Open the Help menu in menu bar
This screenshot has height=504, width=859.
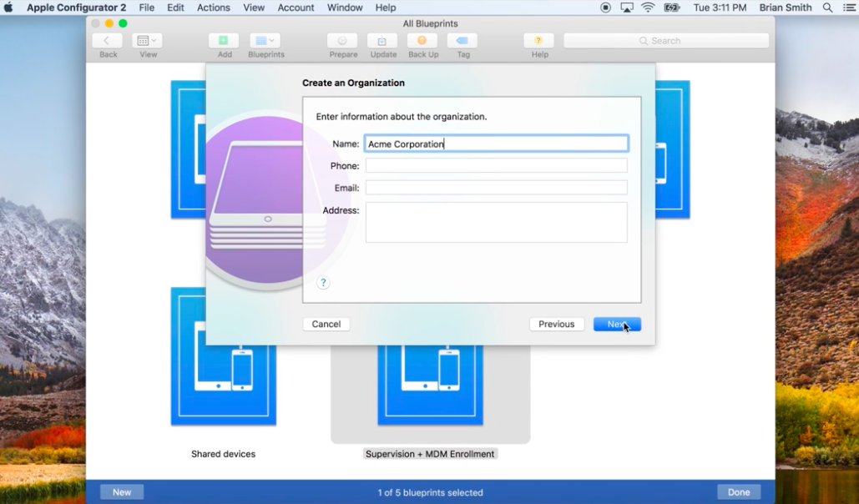tap(386, 8)
